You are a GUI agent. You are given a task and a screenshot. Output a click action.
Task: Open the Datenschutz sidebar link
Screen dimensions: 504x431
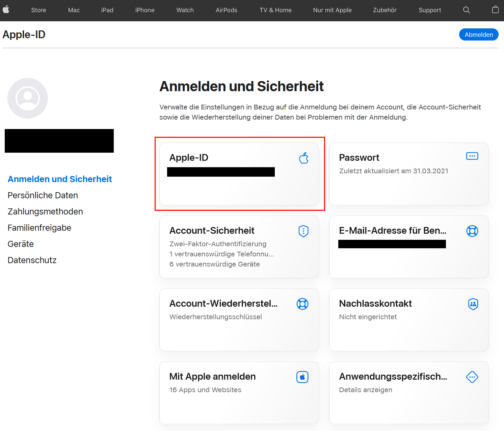point(32,260)
